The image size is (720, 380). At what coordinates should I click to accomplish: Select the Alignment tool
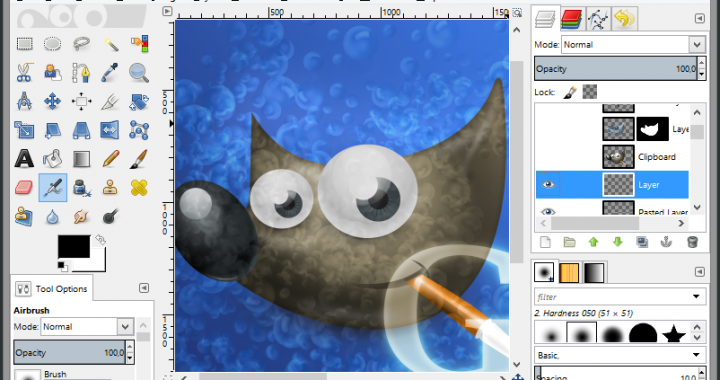pyautogui.click(x=81, y=101)
